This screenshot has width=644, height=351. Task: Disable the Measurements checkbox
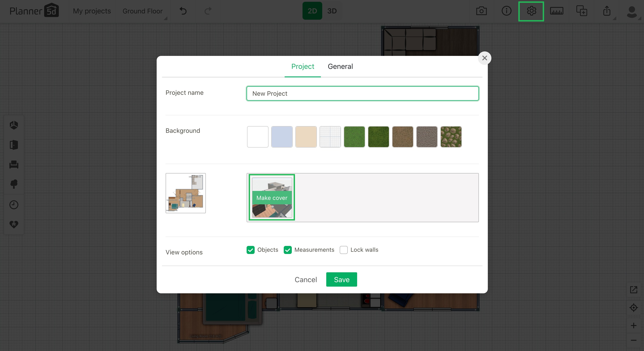288,250
